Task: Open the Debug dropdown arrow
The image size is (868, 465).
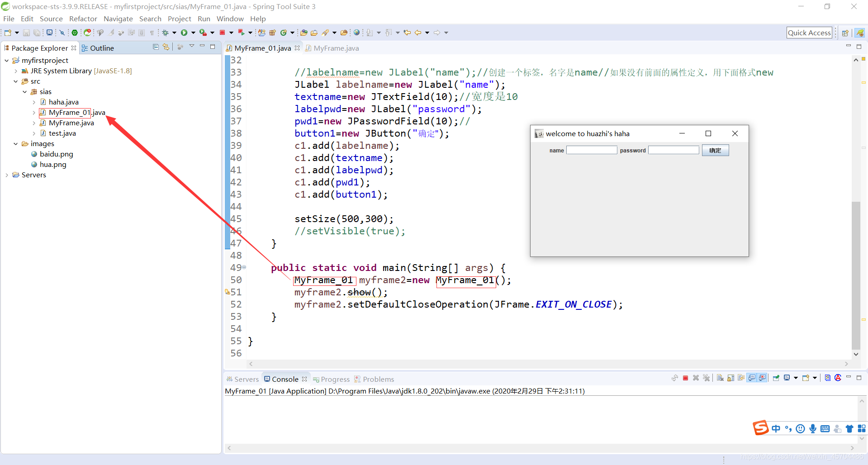Action: [x=174, y=33]
